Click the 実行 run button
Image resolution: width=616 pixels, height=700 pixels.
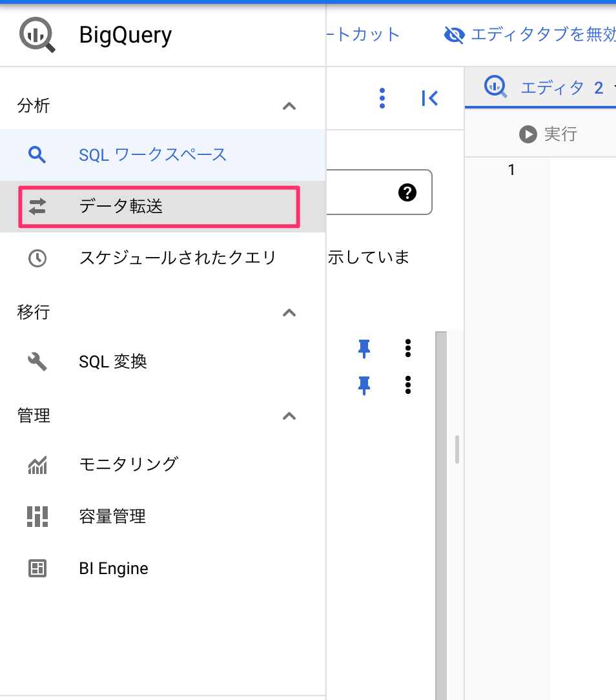548,134
